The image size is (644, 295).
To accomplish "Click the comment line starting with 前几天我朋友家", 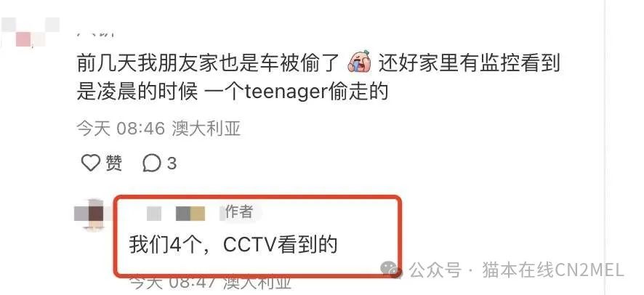I will 318,64.
